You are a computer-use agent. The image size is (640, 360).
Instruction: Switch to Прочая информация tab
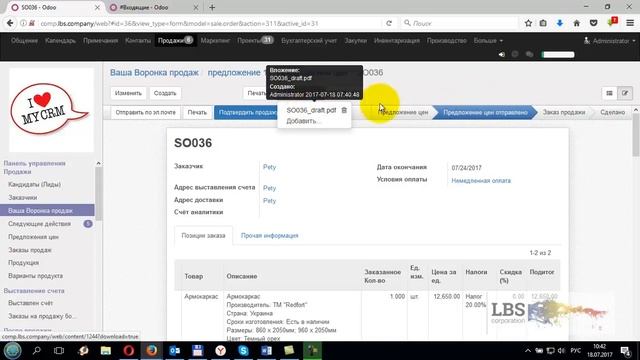point(269,236)
